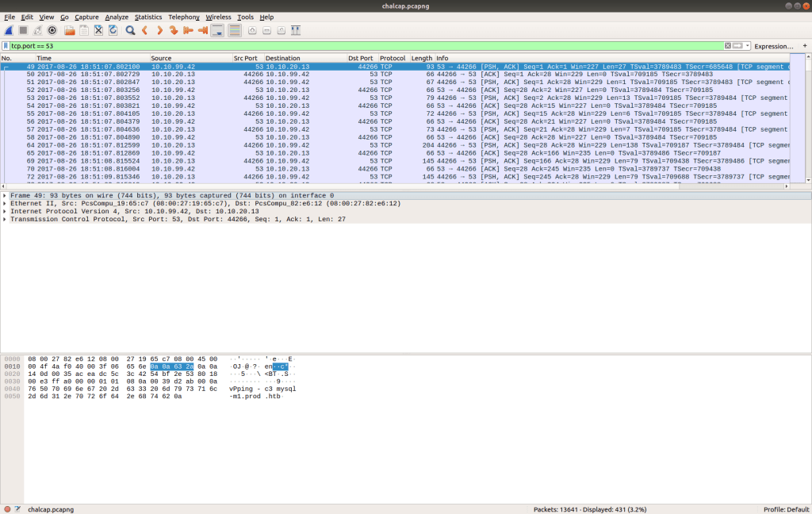Screen dimensions: 812x514
Task: Expand Transmission Control Protocol details
Action: coord(6,220)
